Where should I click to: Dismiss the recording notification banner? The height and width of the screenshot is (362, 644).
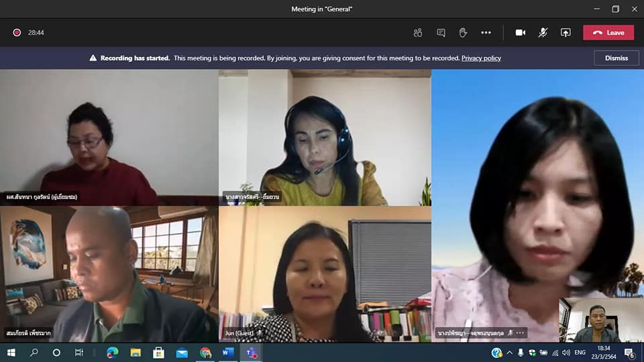coord(616,58)
